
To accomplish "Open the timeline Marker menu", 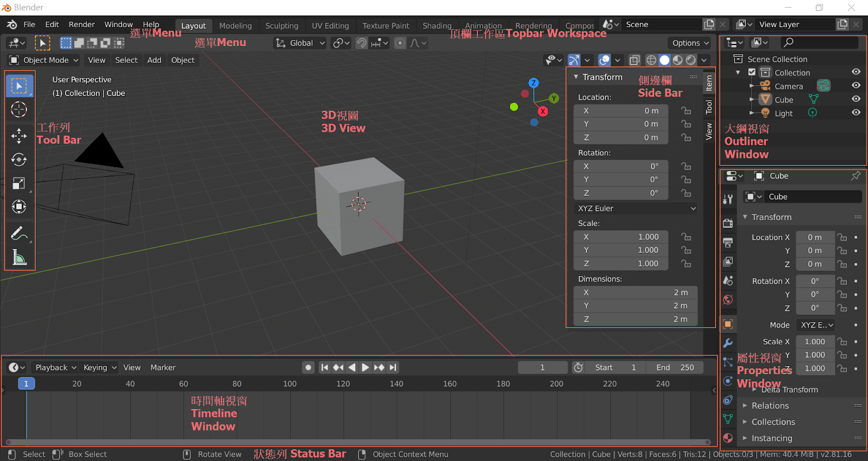I will 163,367.
